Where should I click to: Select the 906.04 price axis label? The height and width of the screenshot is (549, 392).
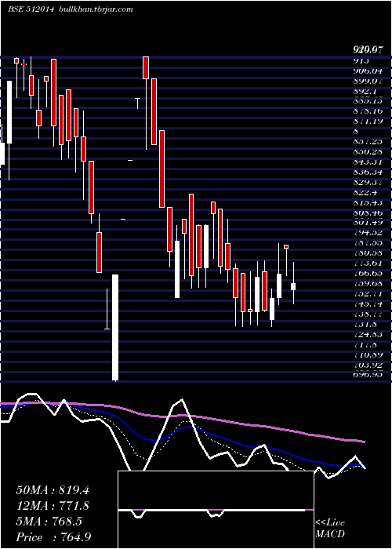(x=367, y=71)
